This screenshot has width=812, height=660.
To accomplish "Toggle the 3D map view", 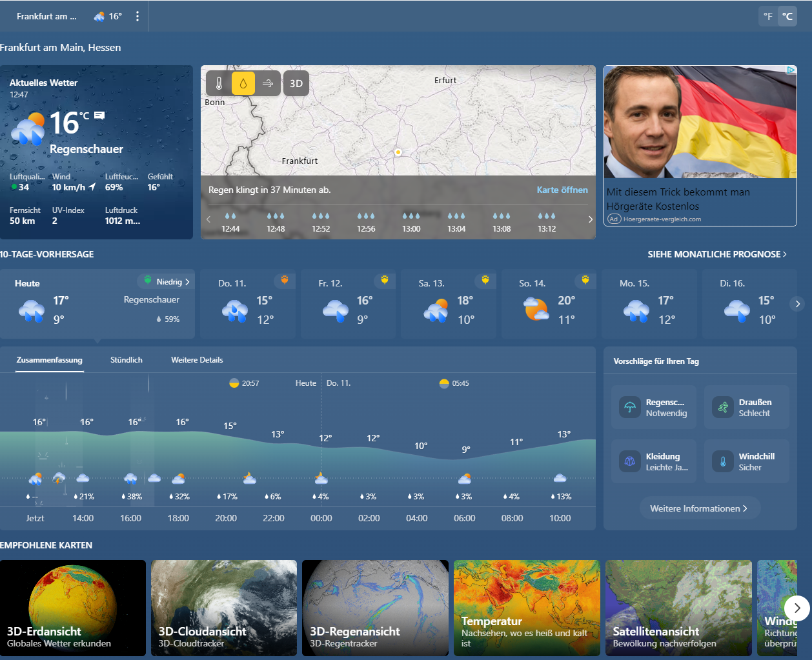I will (296, 83).
